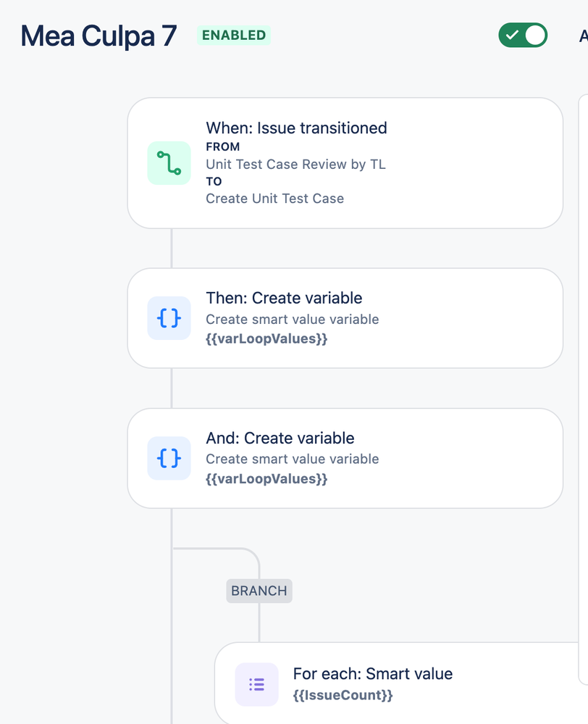The image size is (588, 724).
Task: Click {{varLoopValues}} under And: Create variable
Action: pos(266,479)
